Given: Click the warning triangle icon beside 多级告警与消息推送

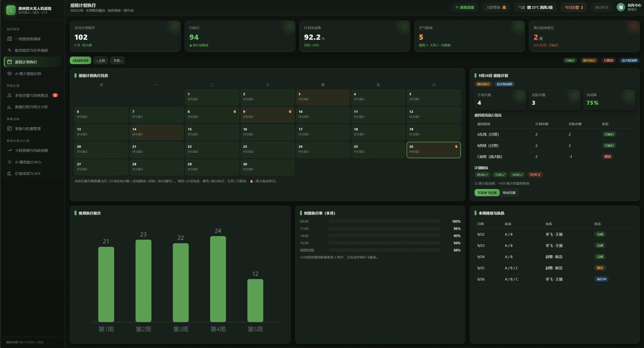Looking at the screenshot, I should click(x=10, y=95).
